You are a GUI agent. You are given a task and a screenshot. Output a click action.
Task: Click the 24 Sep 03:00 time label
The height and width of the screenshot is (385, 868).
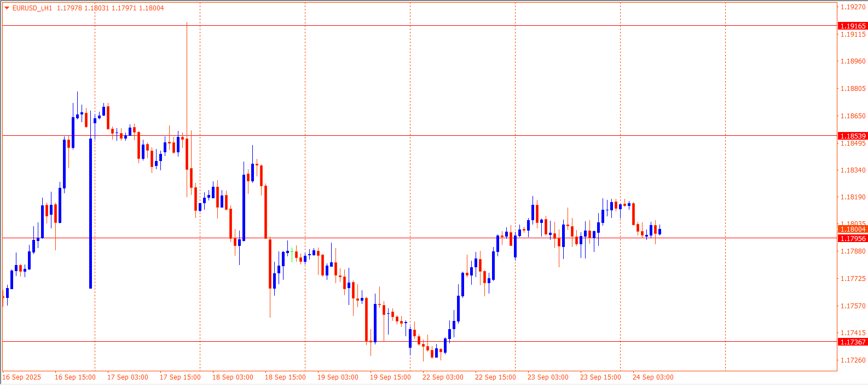pos(653,377)
